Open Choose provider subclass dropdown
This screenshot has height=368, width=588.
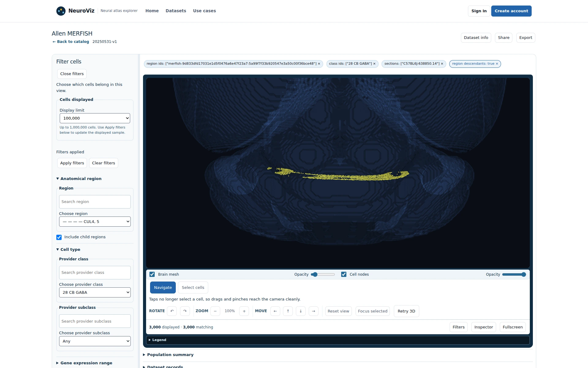95,341
